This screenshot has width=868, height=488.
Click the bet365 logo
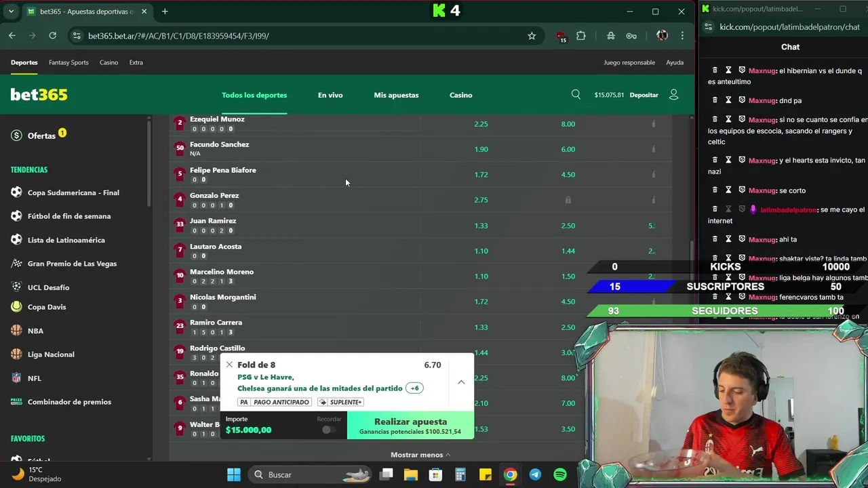(39, 95)
